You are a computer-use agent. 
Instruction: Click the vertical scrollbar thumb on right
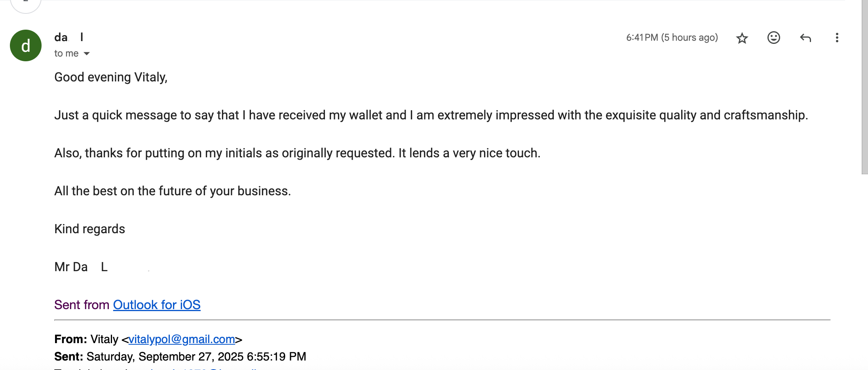click(x=864, y=87)
